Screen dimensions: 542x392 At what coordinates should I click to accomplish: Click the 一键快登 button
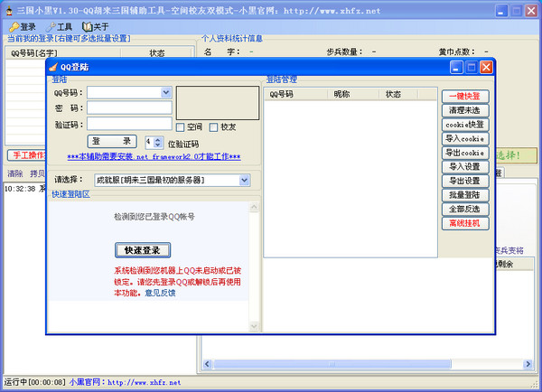[465, 96]
